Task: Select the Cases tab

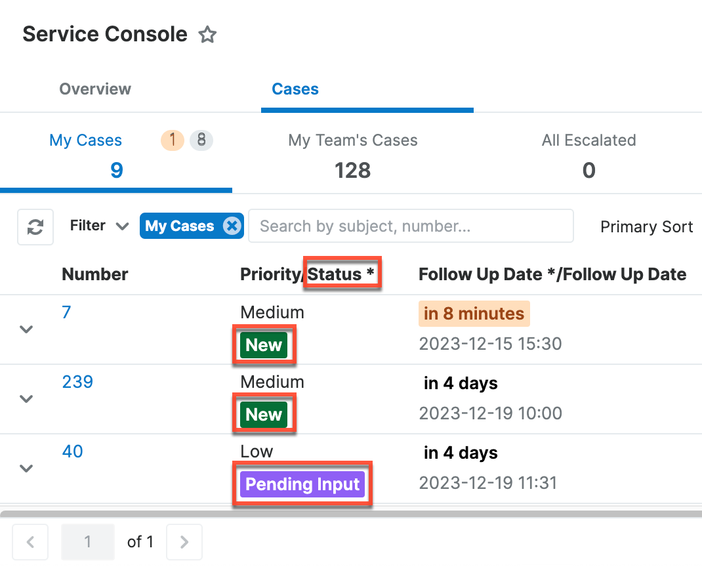Action: coord(295,89)
